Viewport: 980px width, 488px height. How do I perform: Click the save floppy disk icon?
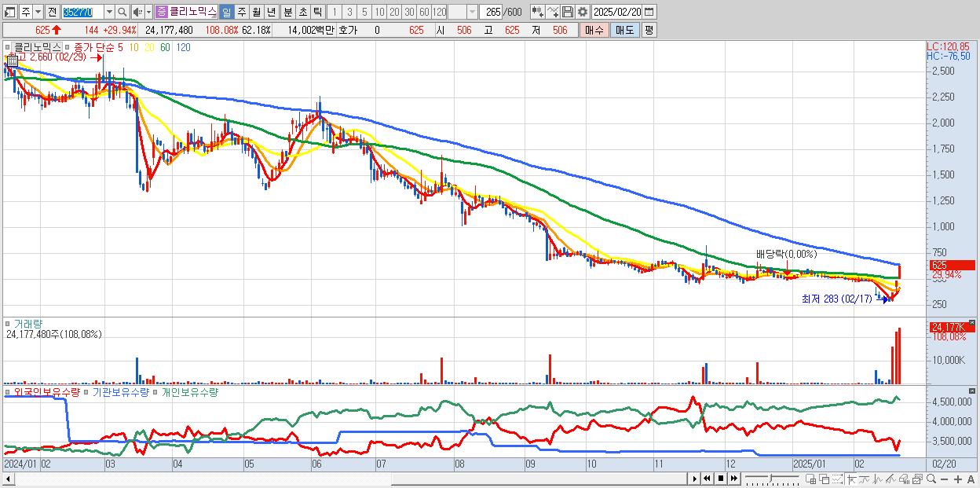click(568, 12)
